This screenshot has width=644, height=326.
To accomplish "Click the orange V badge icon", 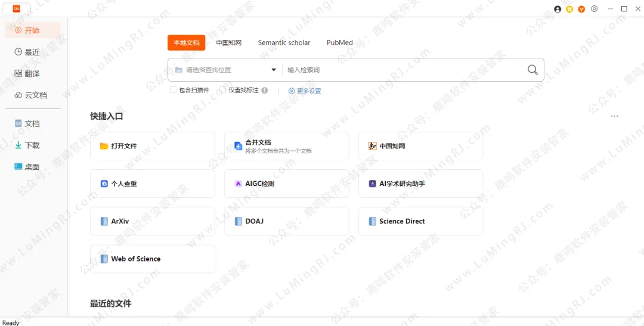I will click(x=581, y=9).
